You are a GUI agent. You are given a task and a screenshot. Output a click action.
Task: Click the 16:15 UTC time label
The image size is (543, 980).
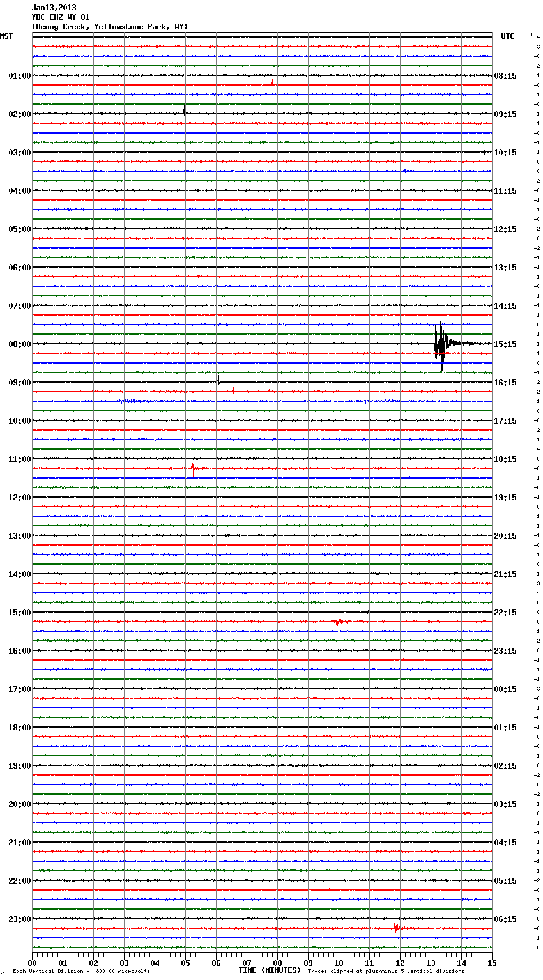coord(505,383)
